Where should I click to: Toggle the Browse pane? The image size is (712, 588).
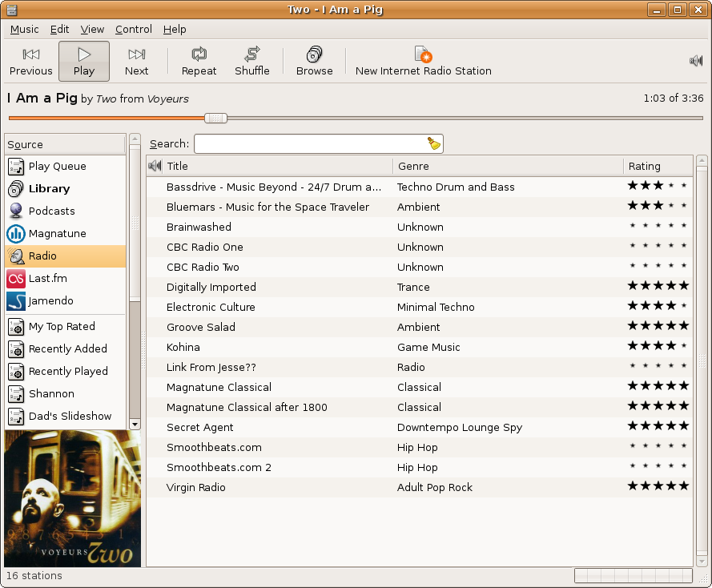coord(314,62)
